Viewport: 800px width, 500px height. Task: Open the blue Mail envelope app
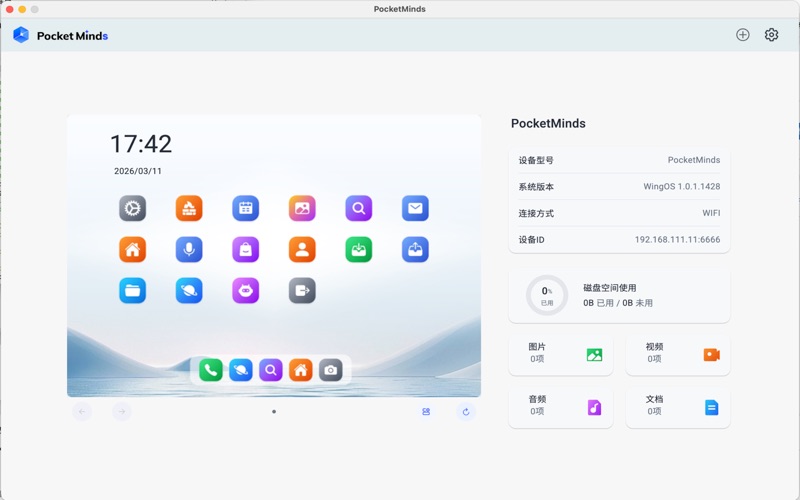tap(415, 208)
